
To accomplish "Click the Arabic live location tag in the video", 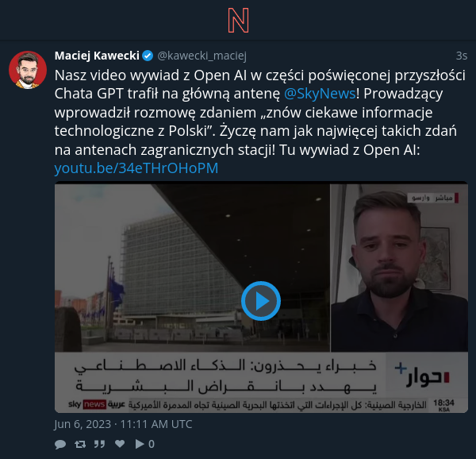I will pyautogui.click(x=433, y=198).
